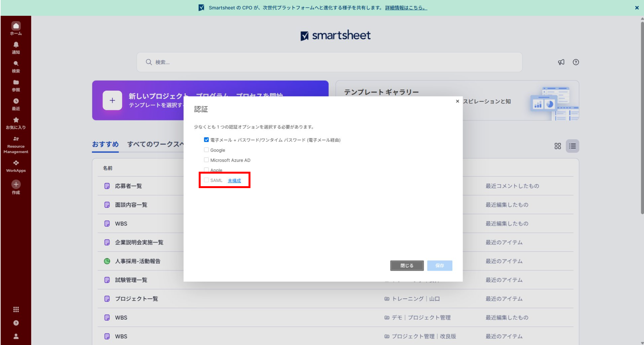Click the plus icon on new project card
Viewport: 644px width, 345px height.
pos(112,100)
